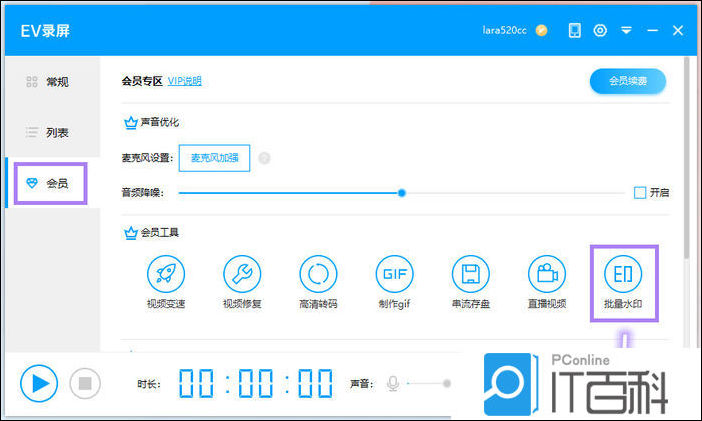The image size is (702, 421).
Task: Click the gold VIP badge beside username
Action: click(541, 30)
